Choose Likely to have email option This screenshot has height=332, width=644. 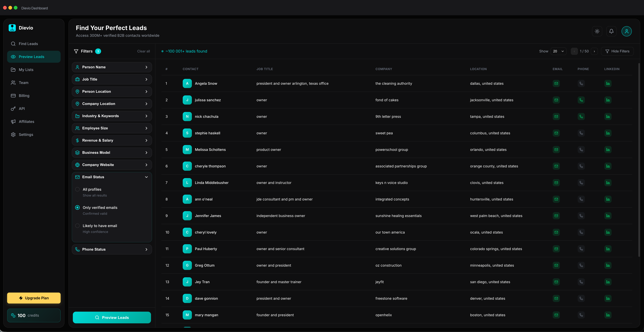point(78,225)
